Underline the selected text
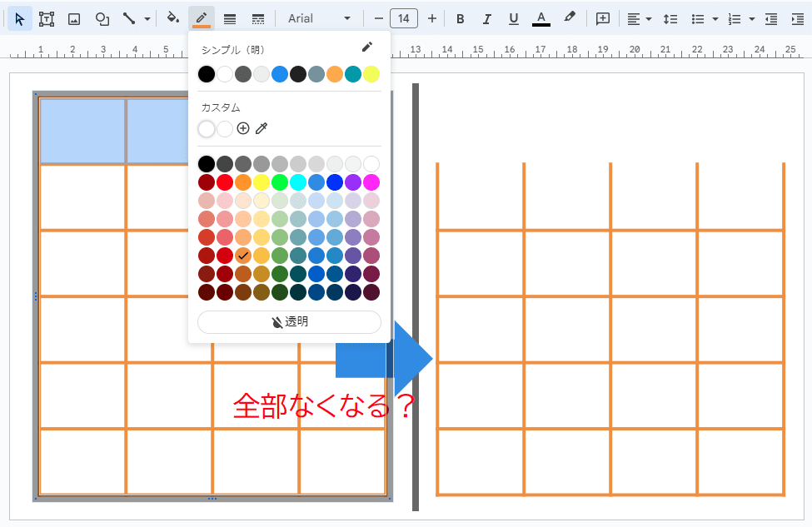This screenshot has height=527, width=812. [x=513, y=19]
